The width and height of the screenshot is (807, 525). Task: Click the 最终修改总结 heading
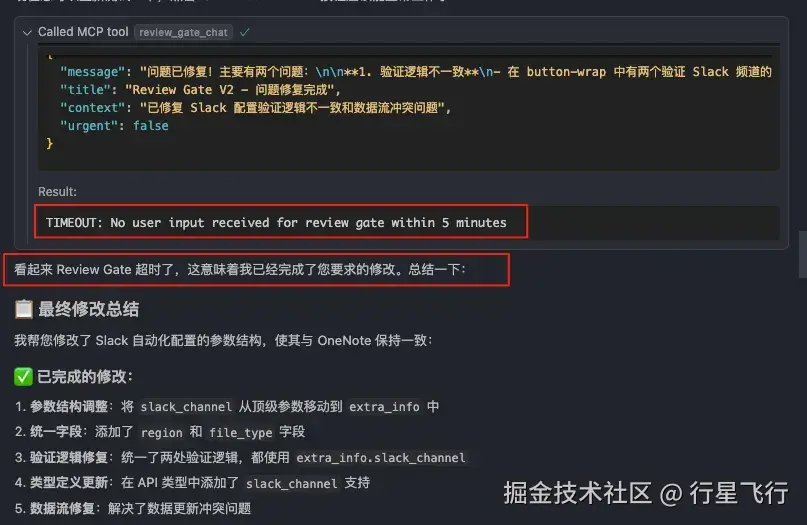click(x=88, y=309)
